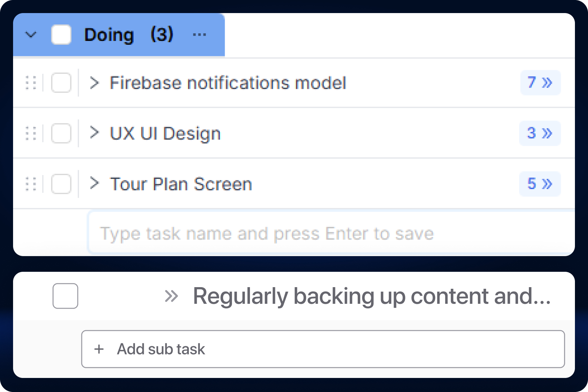
Task: Open the 5 subtasks badge on Tour Plan Screen
Action: (539, 183)
